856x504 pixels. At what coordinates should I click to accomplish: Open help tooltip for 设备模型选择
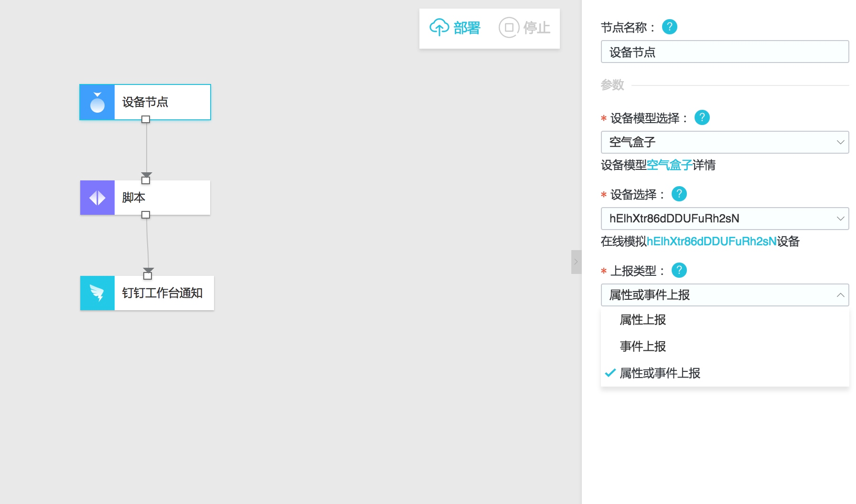coord(702,117)
